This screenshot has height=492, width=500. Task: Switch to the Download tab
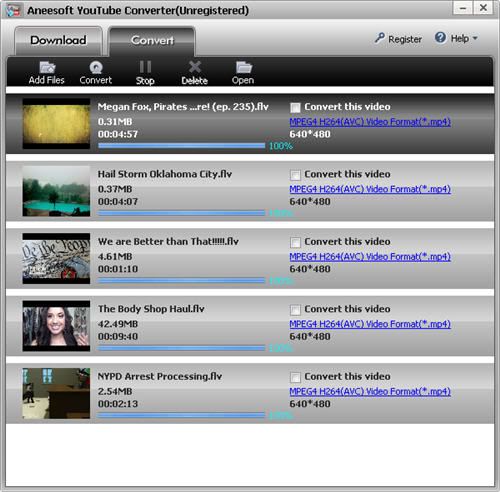tap(58, 41)
